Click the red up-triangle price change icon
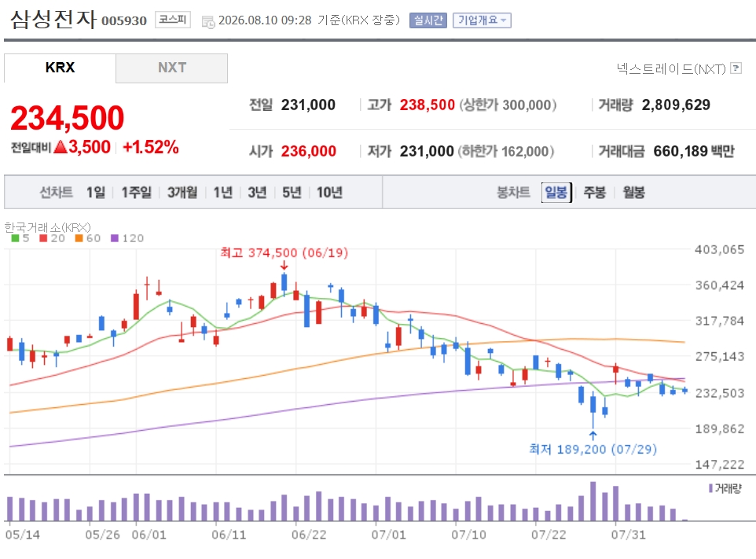The height and width of the screenshot is (559, 756). pos(61,146)
